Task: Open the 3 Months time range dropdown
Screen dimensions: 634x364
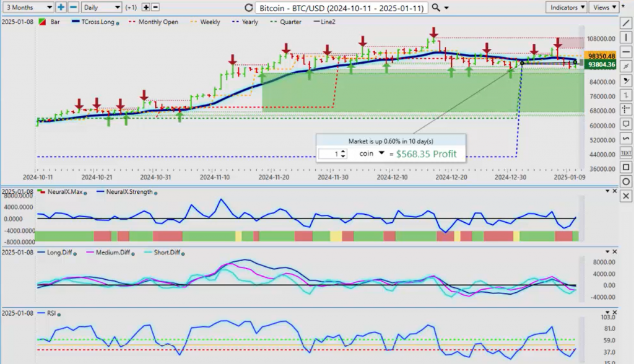Action: tap(28, 7)
